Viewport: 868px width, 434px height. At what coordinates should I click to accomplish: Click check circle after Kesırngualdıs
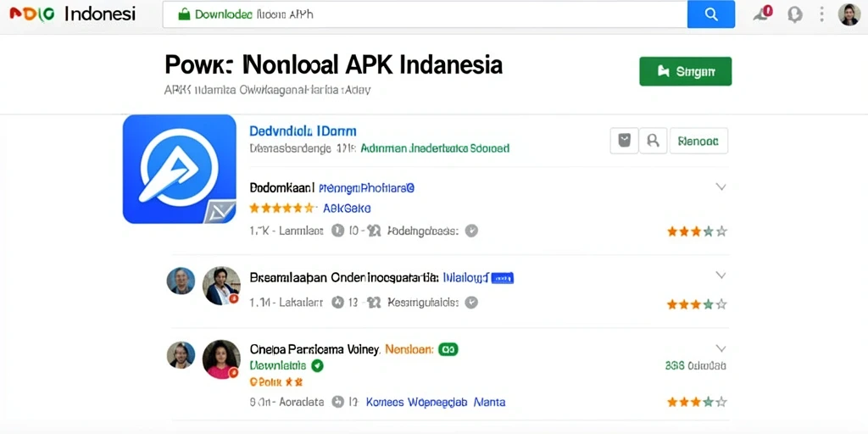click(471, 303)
